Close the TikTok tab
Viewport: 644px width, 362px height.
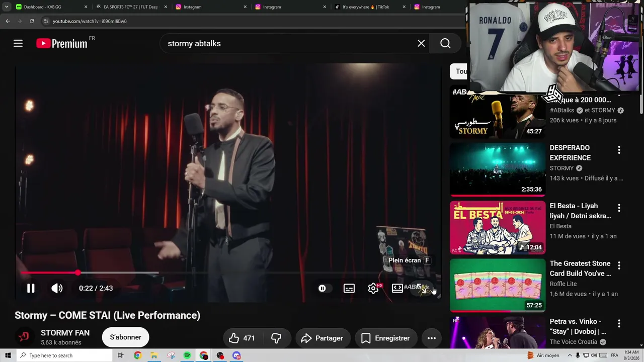(404, 7)
